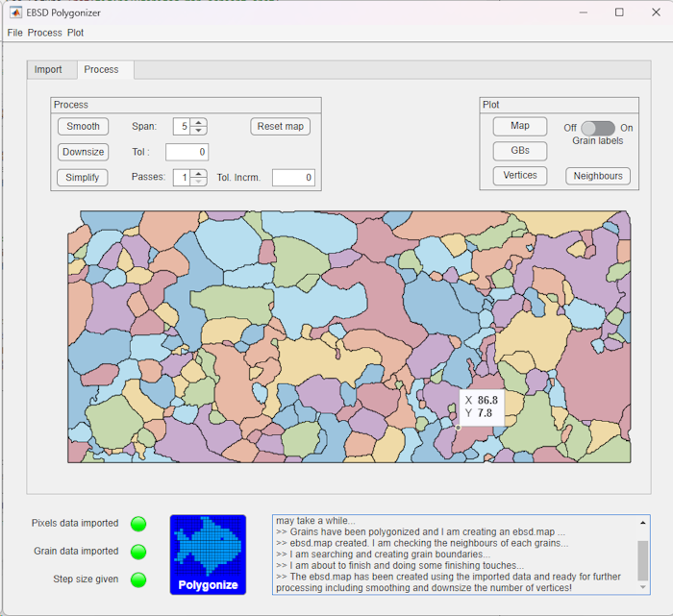Viewport: 673px width, 616px height.
Task: Minimize the EBSD Polygonizer window
Action: [x=584, y=12]
